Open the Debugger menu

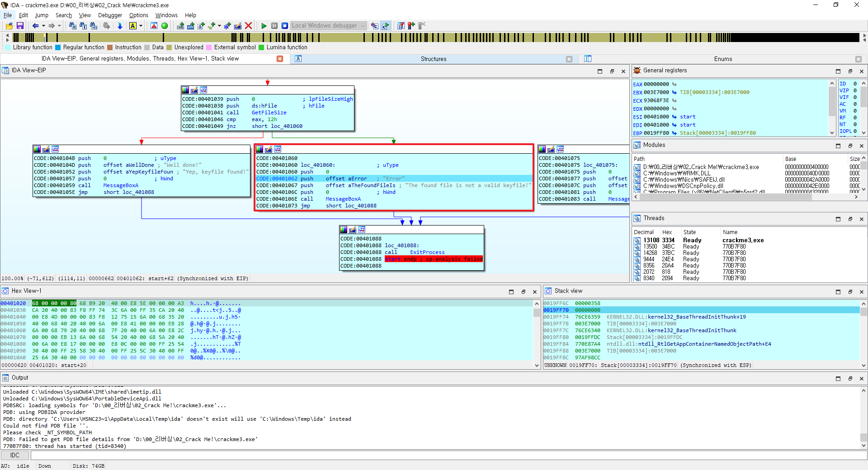pyautogui.click(x=110, y=15)
